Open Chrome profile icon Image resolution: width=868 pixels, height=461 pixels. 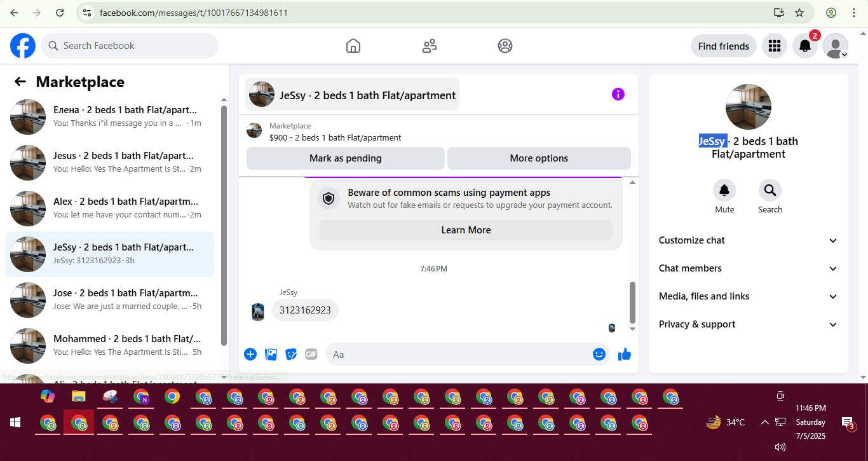click(x=831, y=13)
